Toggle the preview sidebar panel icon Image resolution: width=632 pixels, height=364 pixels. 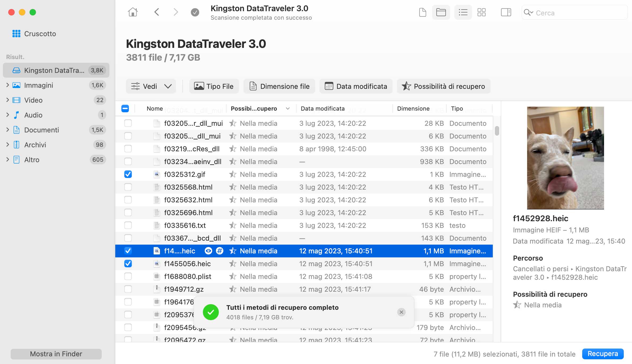coord(506,12)
